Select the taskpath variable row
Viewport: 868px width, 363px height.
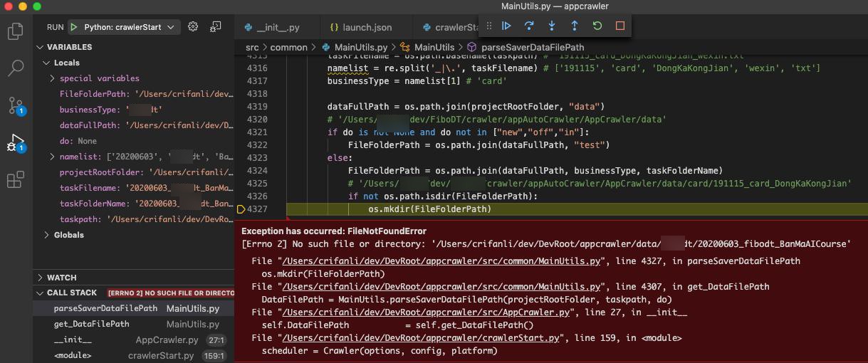click(x=133, y=219)
